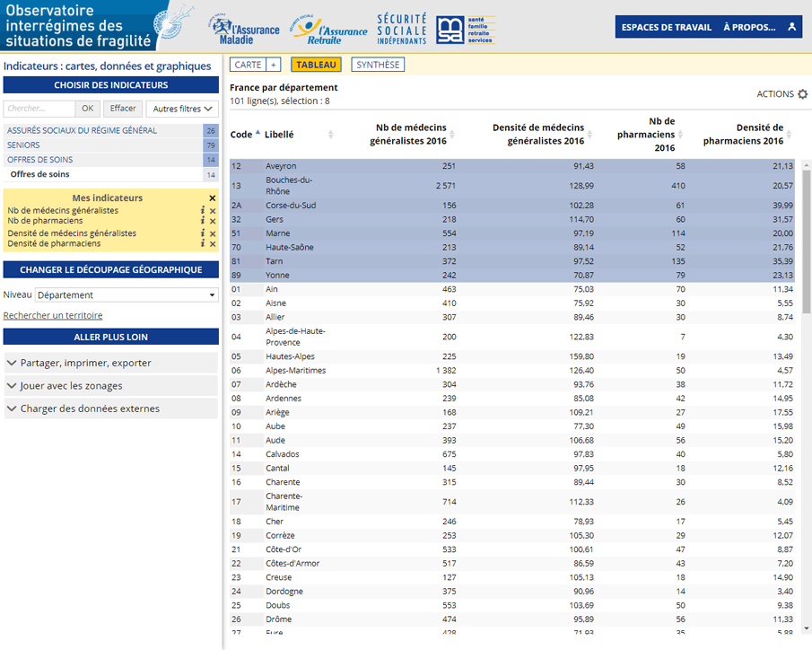The image size is (812, 650).
Task: Sort table by Libellé column arrows
Action: click(x=330, y=135)
